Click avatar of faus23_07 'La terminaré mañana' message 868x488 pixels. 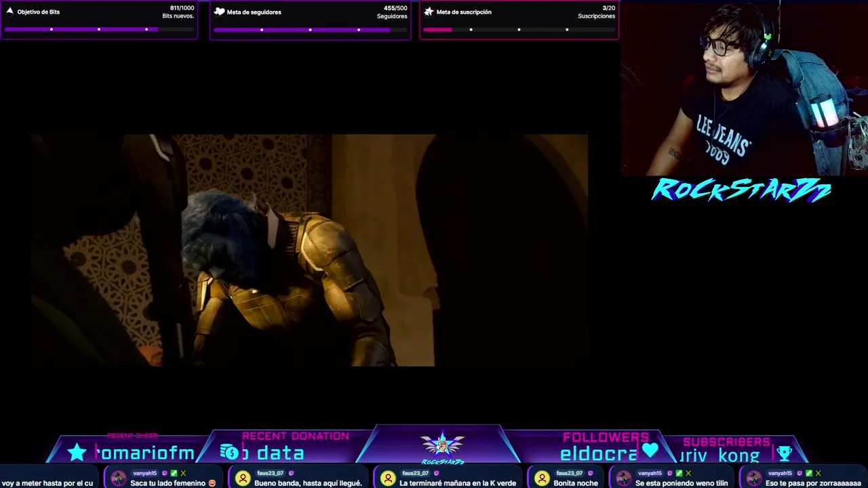[x=388, y=479]
